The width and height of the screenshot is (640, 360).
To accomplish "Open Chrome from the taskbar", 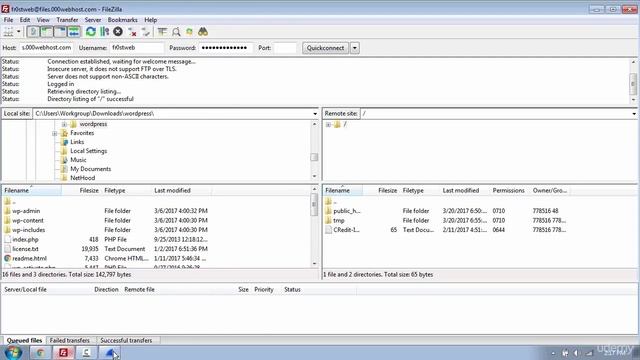I will (40, 353).
